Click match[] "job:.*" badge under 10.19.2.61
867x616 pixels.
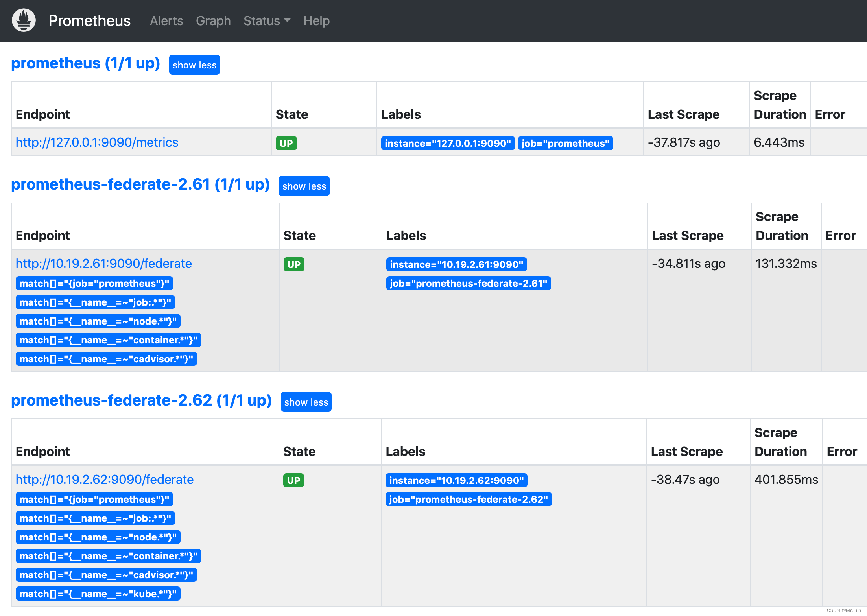[x=95, y=302]
